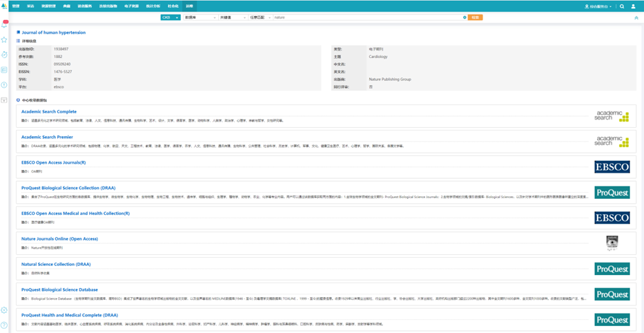Click ProQuest Biological Science Database logo
The height and width of the screenshot is (333, 644).
612,294
